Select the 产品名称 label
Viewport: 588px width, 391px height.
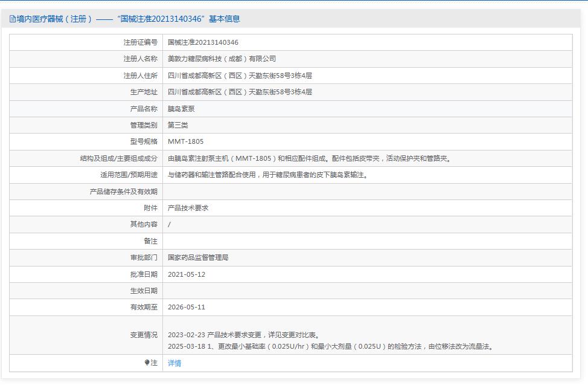144,109
